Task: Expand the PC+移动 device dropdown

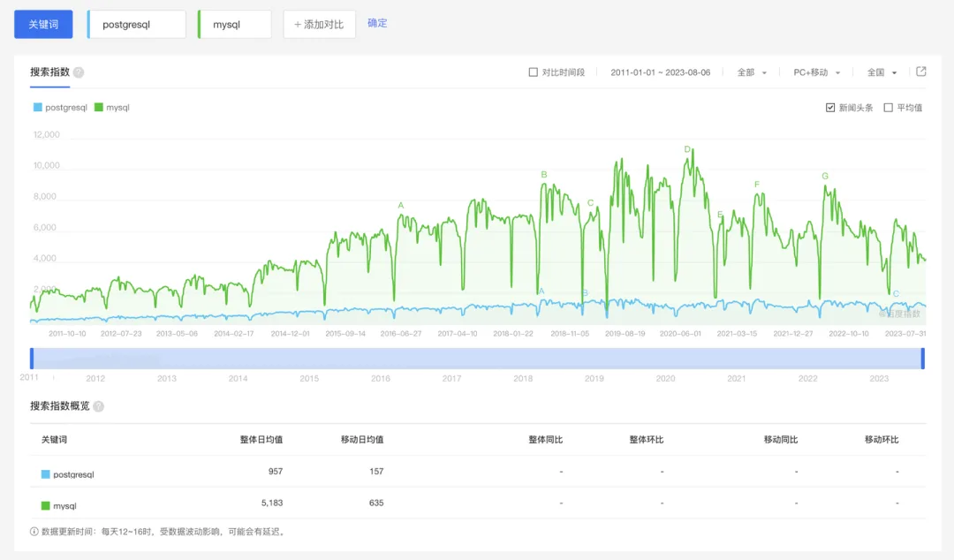Action: click(816, 72)
